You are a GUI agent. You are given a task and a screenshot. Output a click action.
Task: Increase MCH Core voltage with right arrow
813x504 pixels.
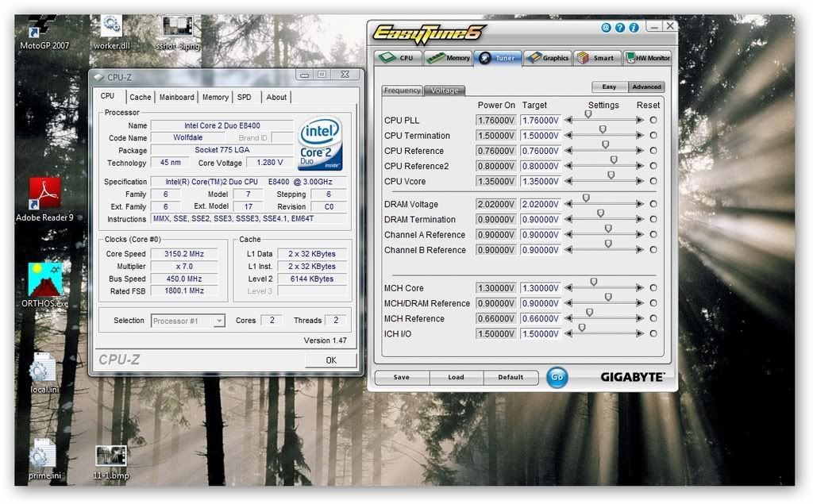(640, 288)
